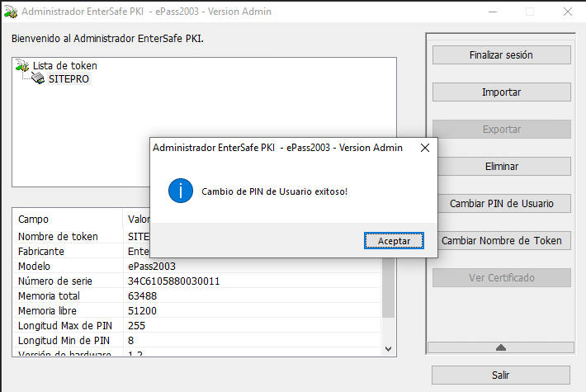Click the details table scrollbar thumb
Screen dimensions: 586x392
point(388,288)
